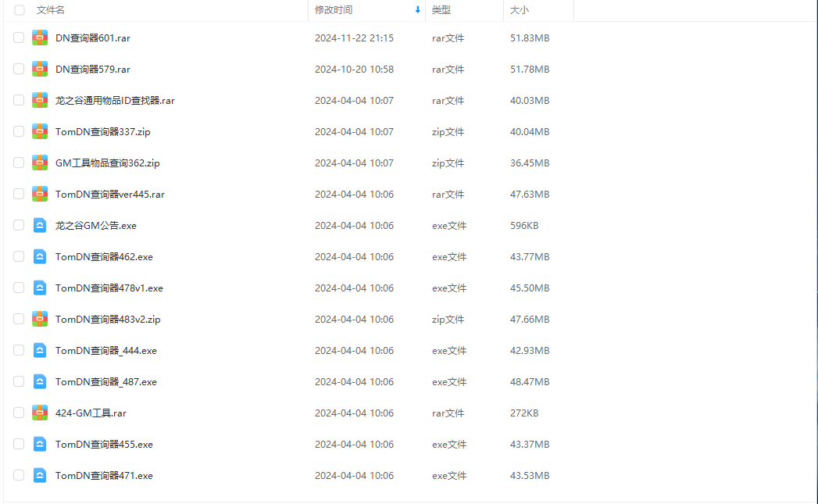Open file name TomDN查询器471.exe

tap(105, 476)
